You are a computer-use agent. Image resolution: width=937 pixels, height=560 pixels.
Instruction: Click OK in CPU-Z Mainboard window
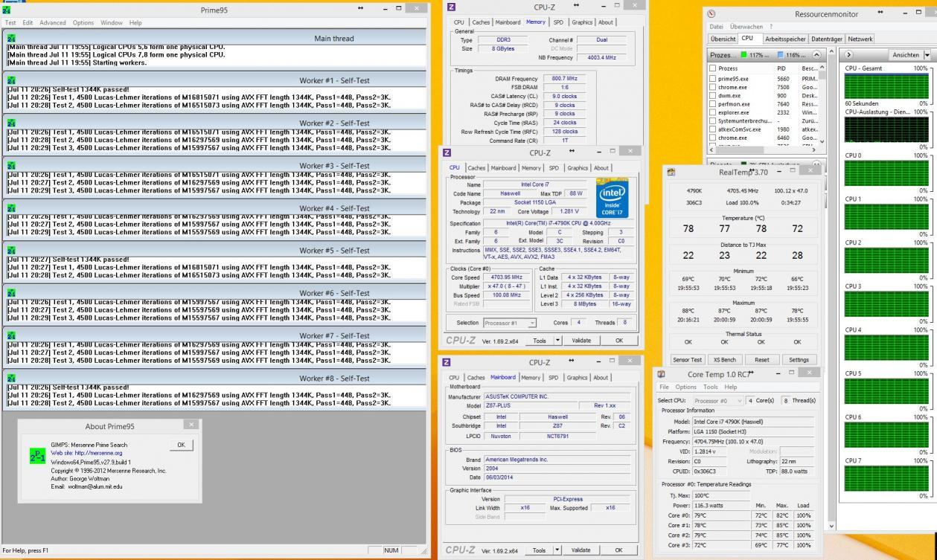(x=619, y=550)
